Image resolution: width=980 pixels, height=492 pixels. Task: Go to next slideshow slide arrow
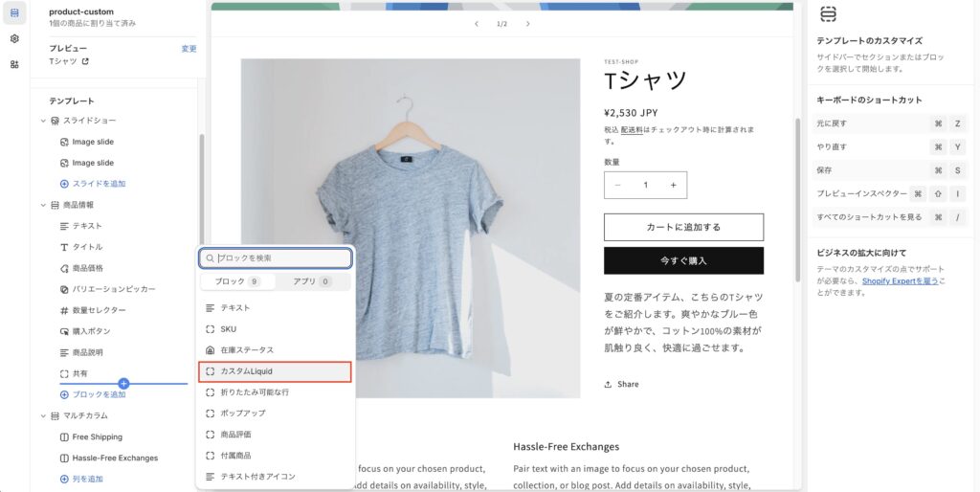pos(527,24)
